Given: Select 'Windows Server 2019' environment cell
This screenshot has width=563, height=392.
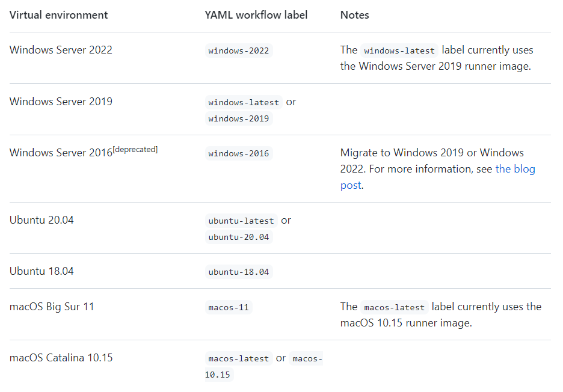Looking at the screenshot, I should 61,102.
